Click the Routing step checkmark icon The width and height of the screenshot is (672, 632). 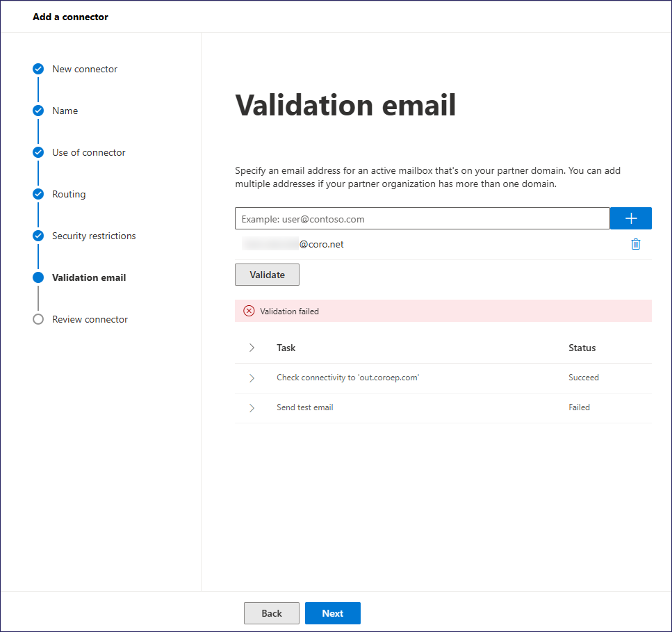[x=38, y=194]
